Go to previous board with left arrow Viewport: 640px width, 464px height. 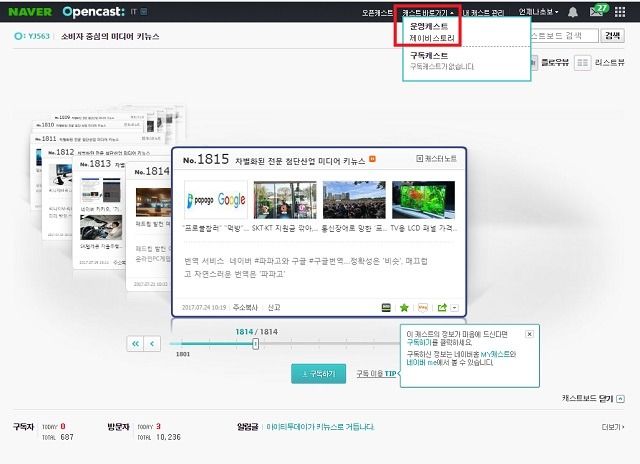click(x=152, y=344)
